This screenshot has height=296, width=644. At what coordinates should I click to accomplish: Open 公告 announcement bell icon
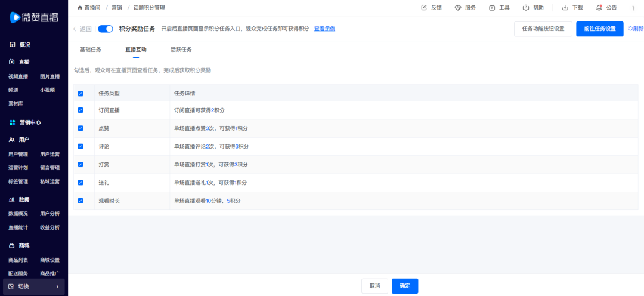coord(599,8)
